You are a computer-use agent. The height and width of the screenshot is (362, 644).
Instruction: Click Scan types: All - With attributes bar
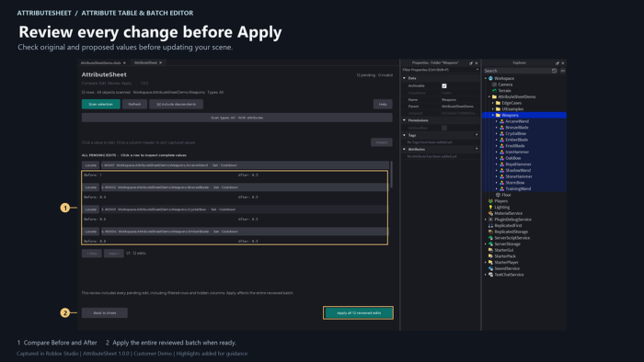(x=237, y=118)
